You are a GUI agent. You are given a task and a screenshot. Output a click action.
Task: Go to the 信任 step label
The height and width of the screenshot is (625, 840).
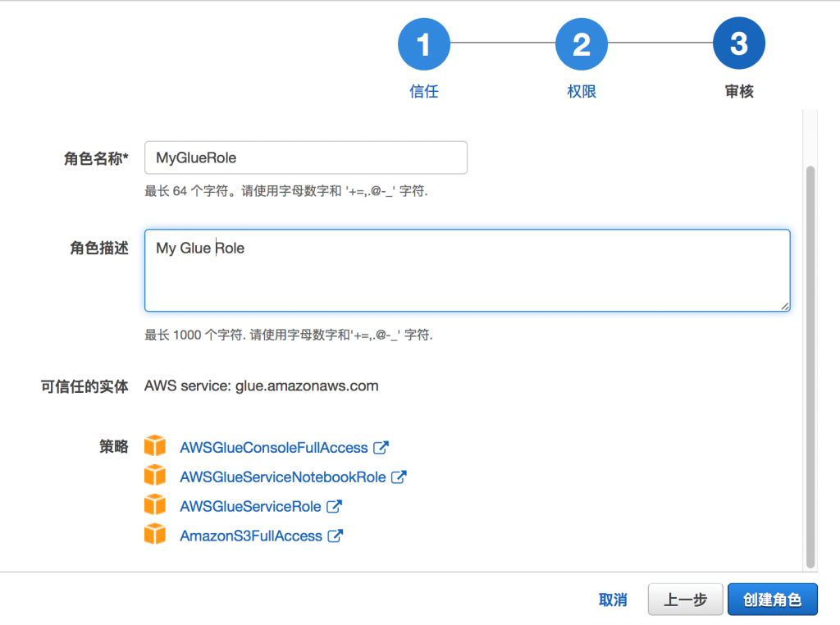point(424,92)
